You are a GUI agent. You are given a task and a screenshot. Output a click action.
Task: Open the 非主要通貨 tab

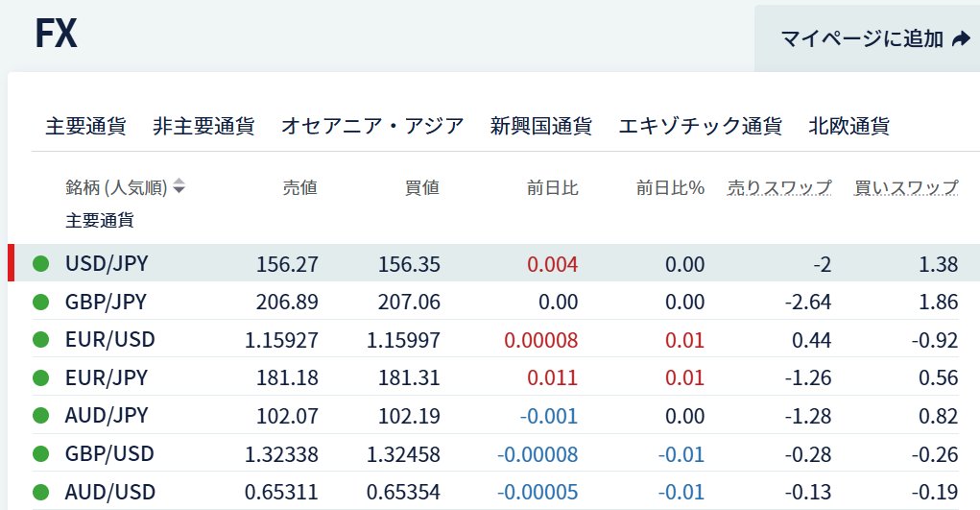tap(203, 126)
